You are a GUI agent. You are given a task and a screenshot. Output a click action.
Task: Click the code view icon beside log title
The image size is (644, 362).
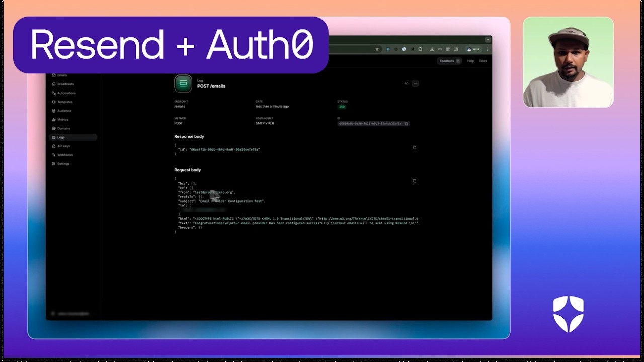[x=407, y=83]
